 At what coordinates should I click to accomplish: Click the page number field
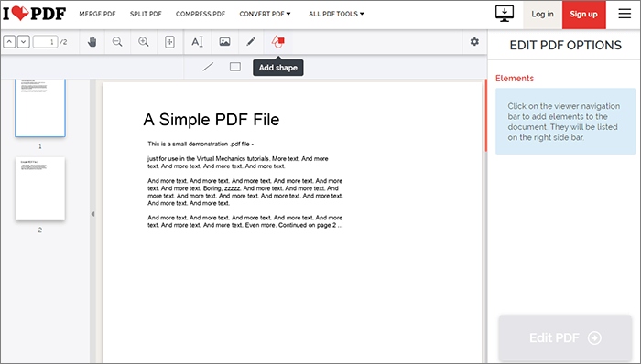[x=46, y=42]
